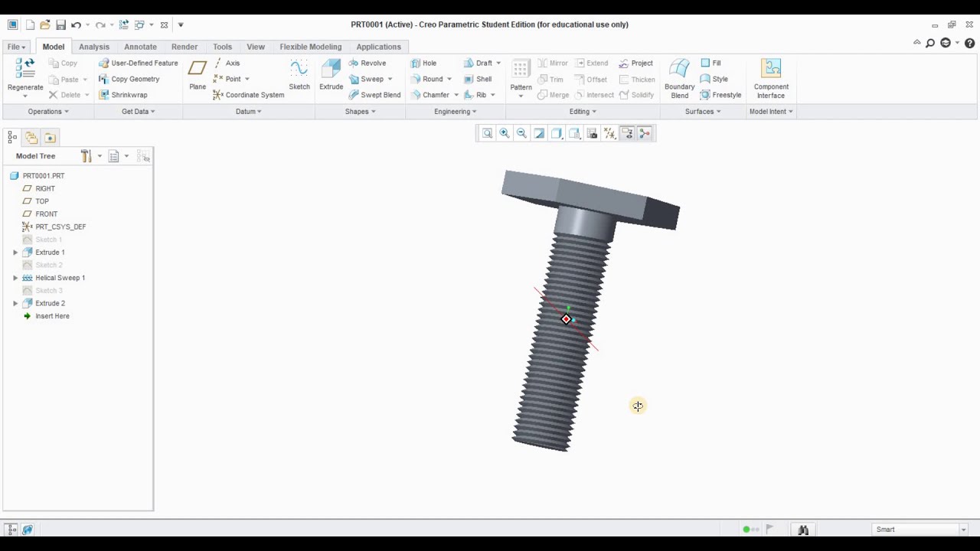Screen dimensions: 980x551
Task: Toggle annotation display in view toolbar
Action: 627,133
